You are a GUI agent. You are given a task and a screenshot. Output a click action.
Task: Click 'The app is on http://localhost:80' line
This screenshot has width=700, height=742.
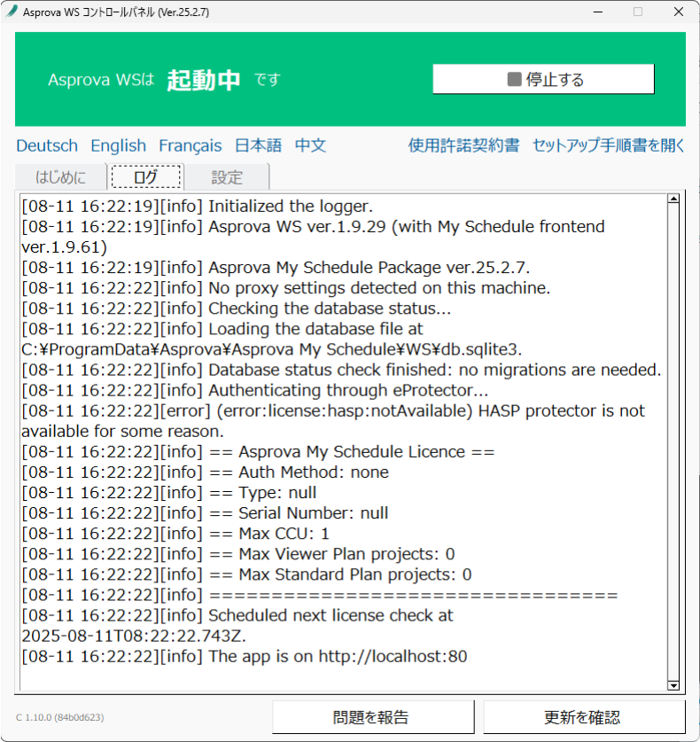245,656
